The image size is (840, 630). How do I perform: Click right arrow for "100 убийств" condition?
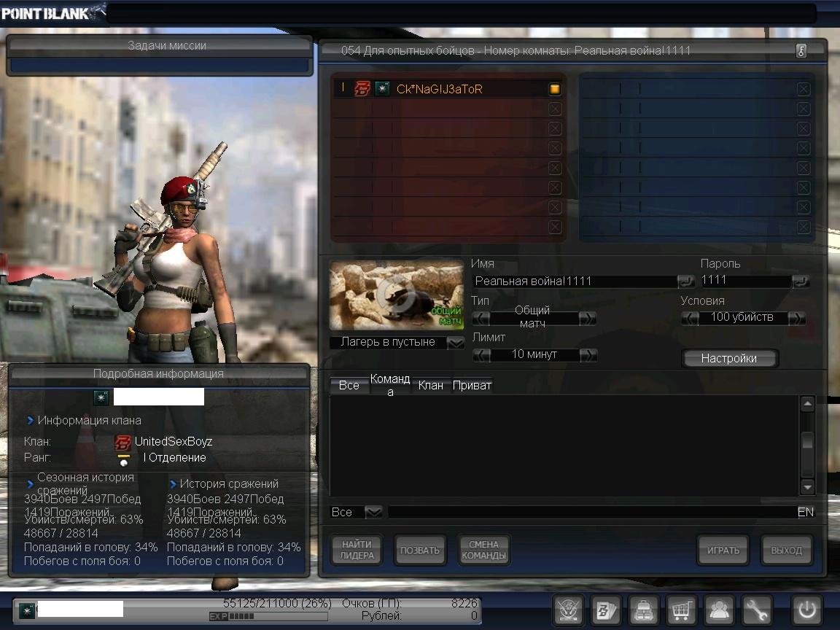(x=796, y=318)
